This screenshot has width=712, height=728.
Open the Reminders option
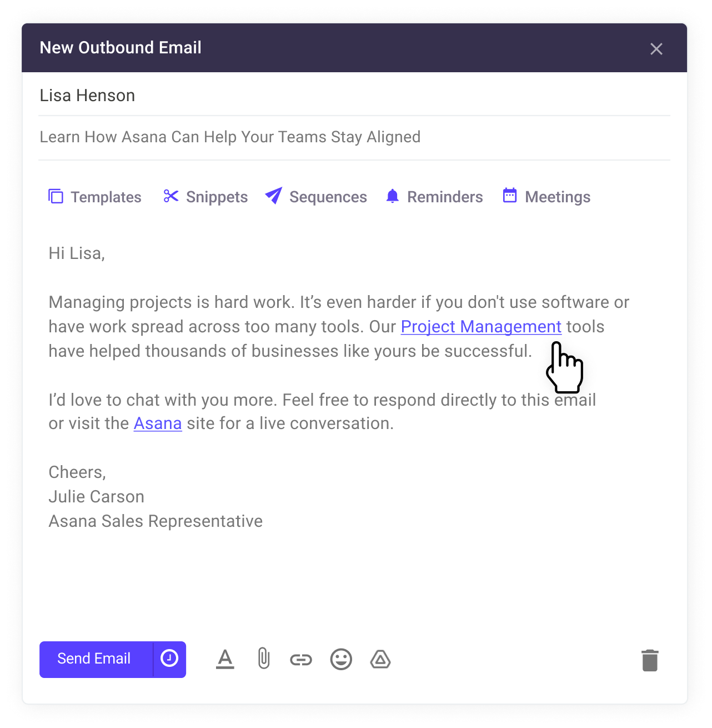(x=434, y=197)
